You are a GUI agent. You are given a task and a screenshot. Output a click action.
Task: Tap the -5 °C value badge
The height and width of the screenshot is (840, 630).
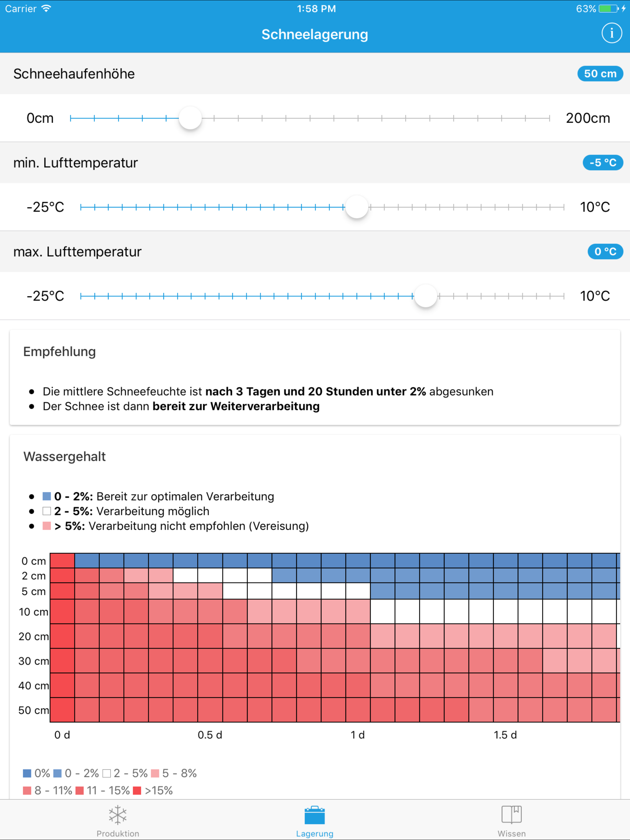point(603,163)
